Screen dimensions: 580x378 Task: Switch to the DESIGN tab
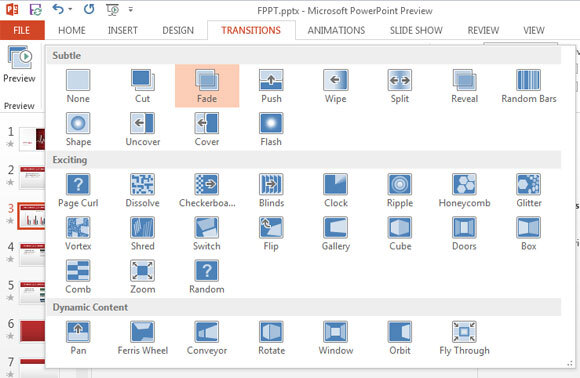tap(178, 30)
